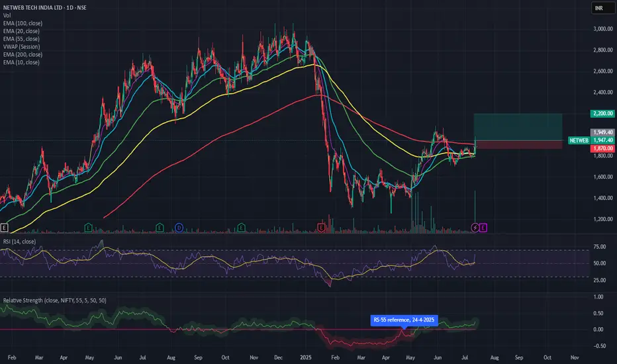Image resolution: width=617 pixels, height=364 pixels.
Task: Click the gray E earnings marker at chart start
Action: [5, 228]
